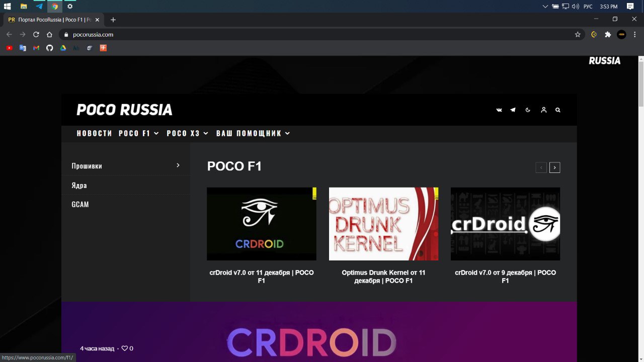This screenshot has height=362, width=644.
Task: Expand the POCO X3 navigation menu
Action: (x=187, y=133)
